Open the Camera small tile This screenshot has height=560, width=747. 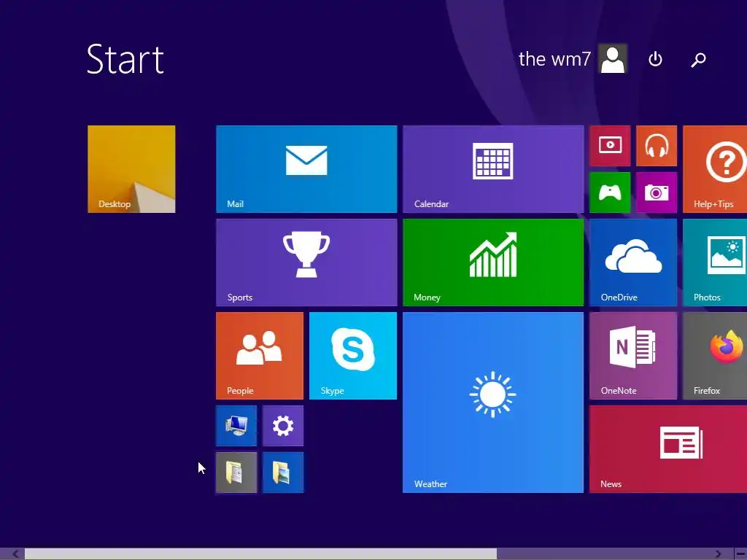point(657,192)
